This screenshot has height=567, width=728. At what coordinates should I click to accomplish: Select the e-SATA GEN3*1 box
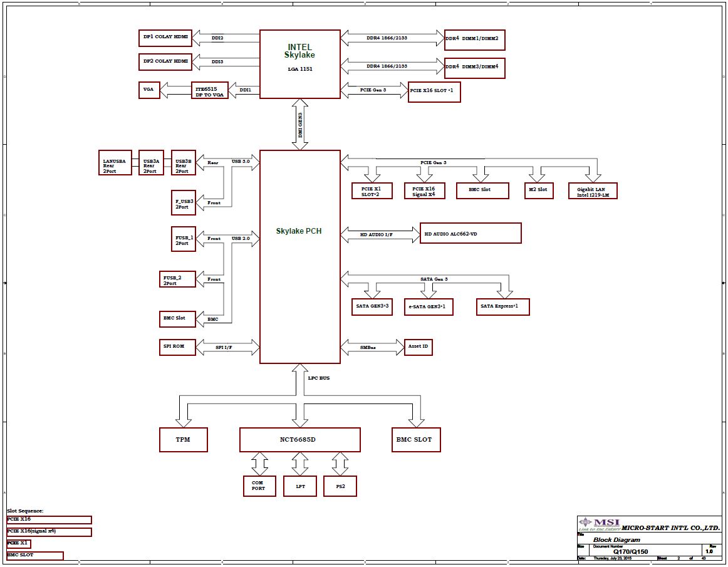click(x=429, y=307)
